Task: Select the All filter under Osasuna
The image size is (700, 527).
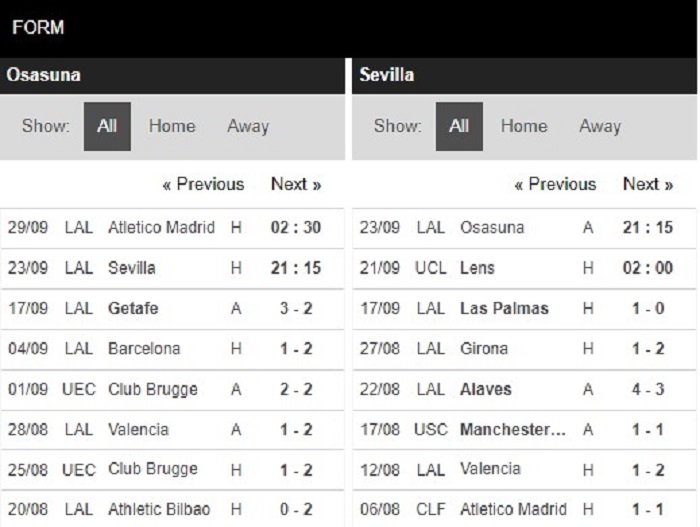Action: [107, 126]
